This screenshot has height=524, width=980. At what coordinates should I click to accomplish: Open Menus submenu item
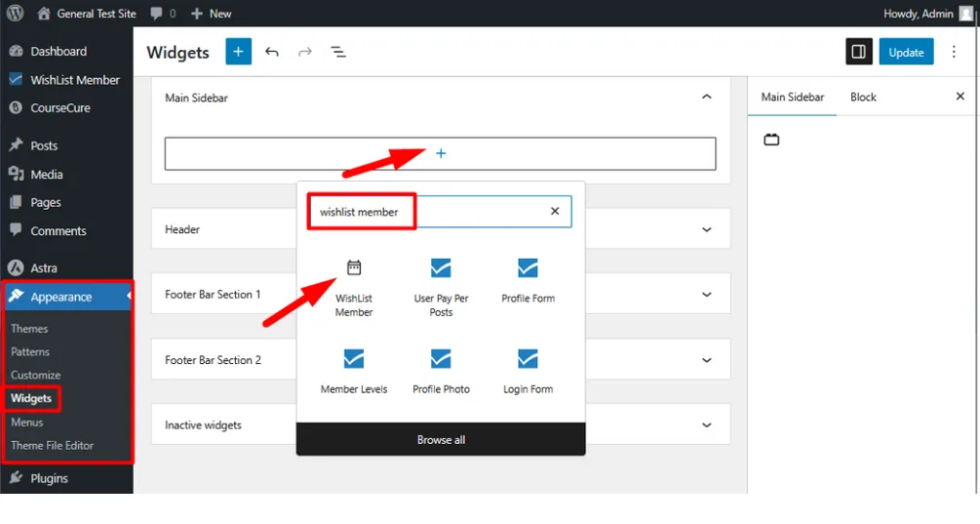(x=27, y=423)
